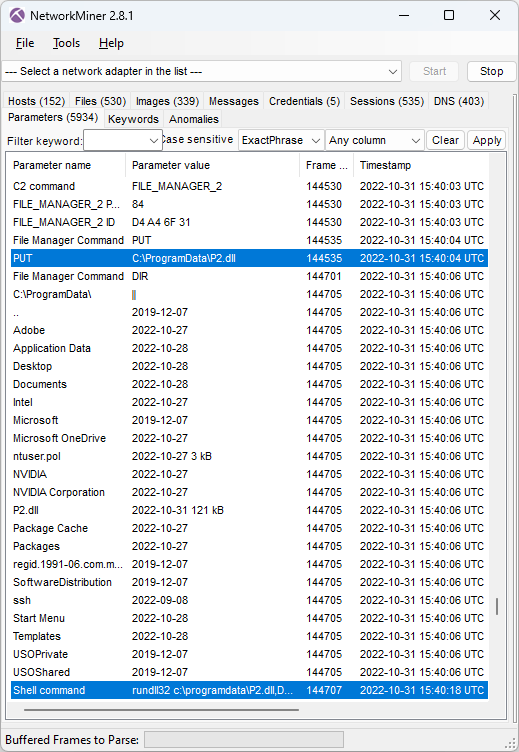The image size is (519, 752).
Task: Open the Tools menu
Action: click(x=66, y=43)
